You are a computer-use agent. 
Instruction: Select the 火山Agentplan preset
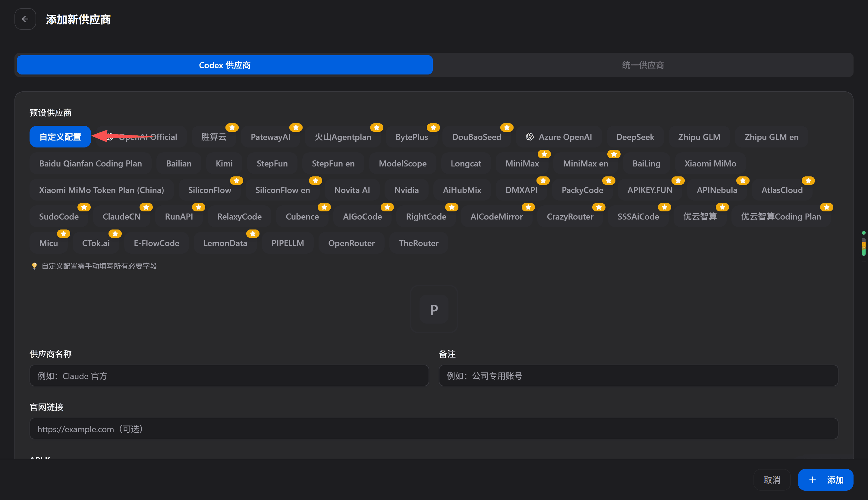[x=343, y=137]
